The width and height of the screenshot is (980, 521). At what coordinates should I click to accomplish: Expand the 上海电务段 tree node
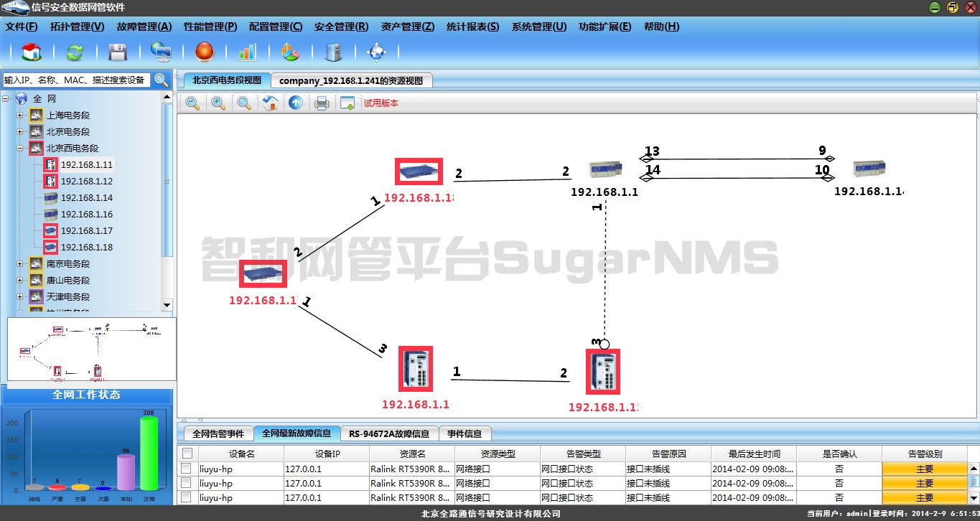[x=20, y=116]
